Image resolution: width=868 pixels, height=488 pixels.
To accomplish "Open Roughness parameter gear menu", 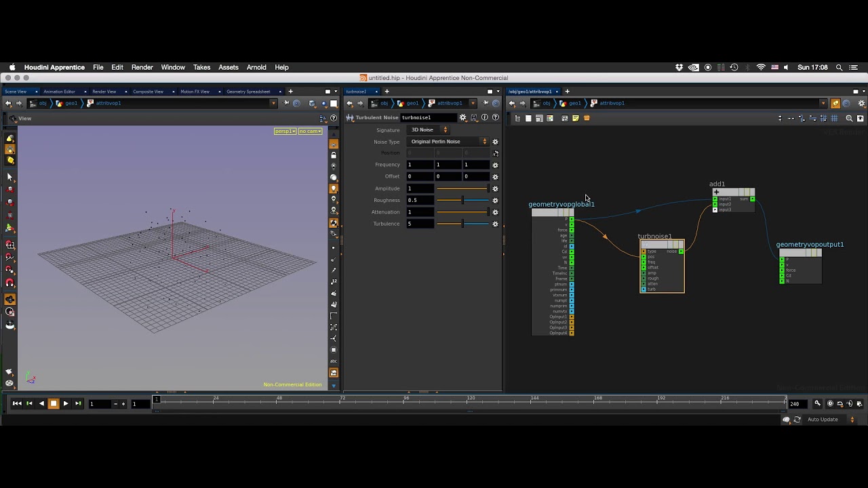I will [x=495, y=200].
